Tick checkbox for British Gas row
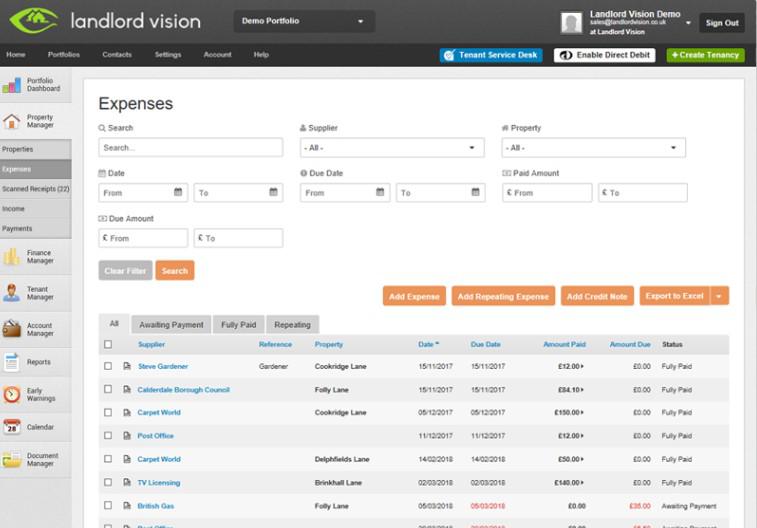Viewport: 757px width, 528px height. (108, 505)
